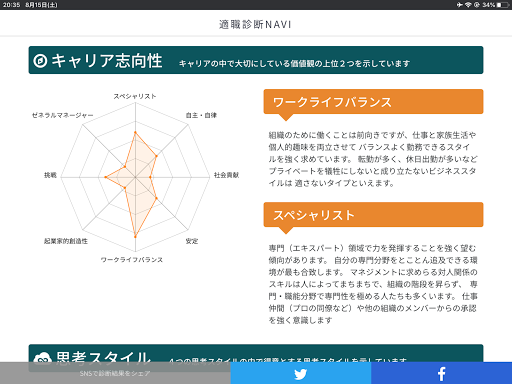
Task: Click the ワークライフバランス label below radar chart
Action: click(132, 259)
